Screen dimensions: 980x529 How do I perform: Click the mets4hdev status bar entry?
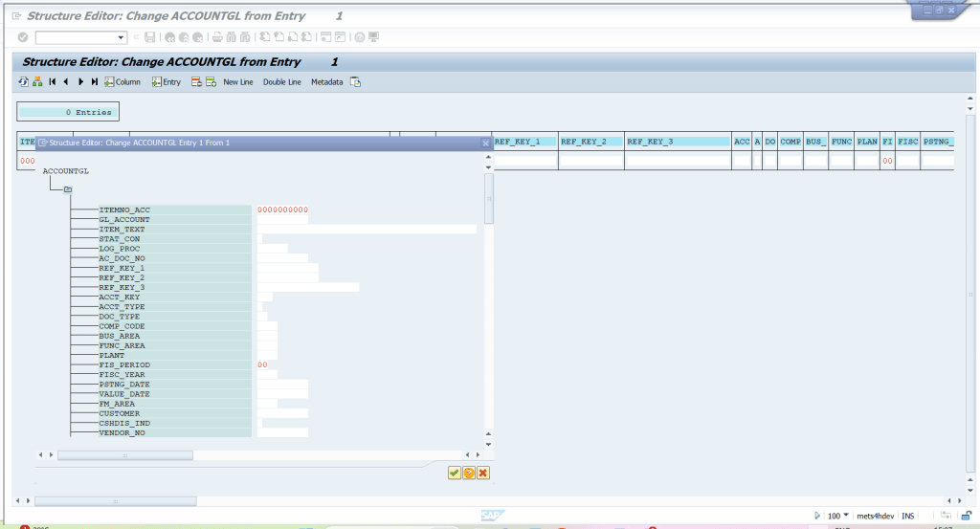click(875, 516)
